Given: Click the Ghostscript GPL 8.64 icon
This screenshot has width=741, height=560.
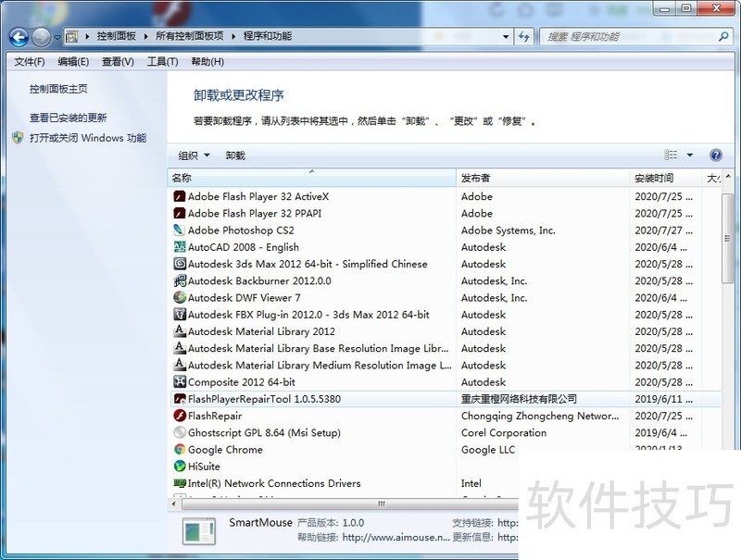Looking at the screenshot, I should pyautogui.click(x=180, y=433).
